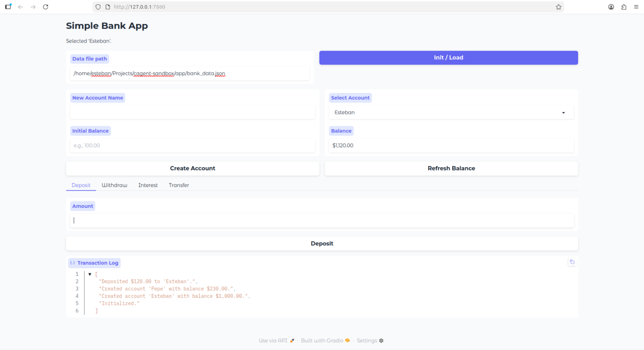Image resolution: width=644 pixels, height=350 pixels.
Task: Open the Select Account dropdown arrow
Action: [563, 113]
